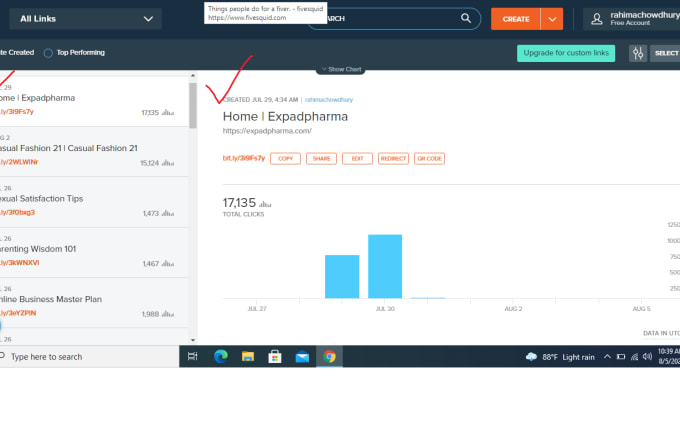
Task: Click the COPY button for the bitlink
Action: click(x=285, y=159)
